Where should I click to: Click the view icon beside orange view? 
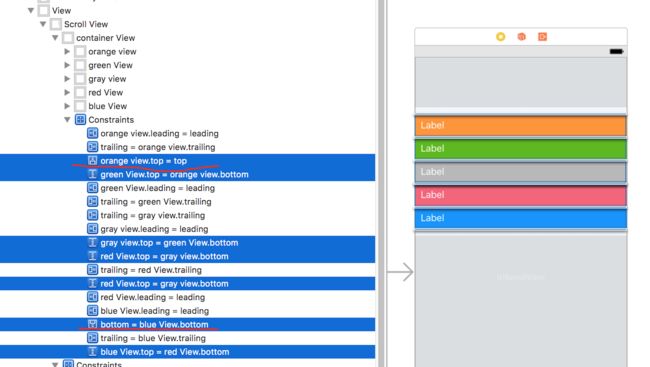[80, 51]
